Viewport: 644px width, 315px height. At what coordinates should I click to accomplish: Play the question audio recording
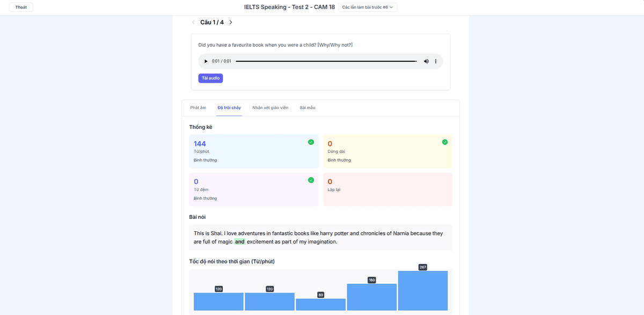(x=206, y=61)
